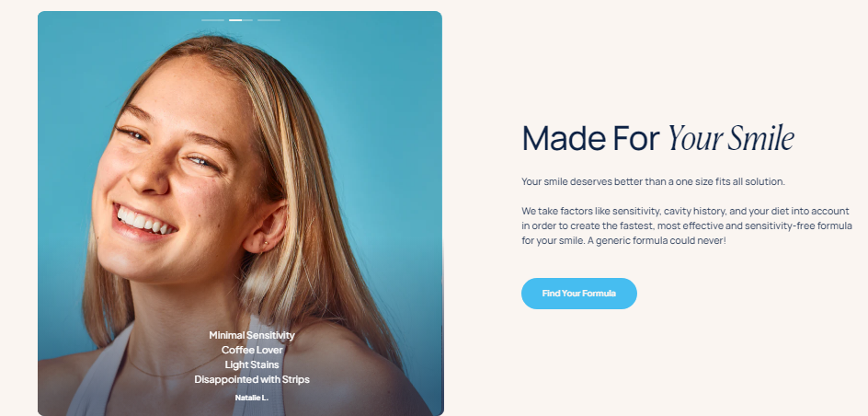Click the Find Your Formula button

[579, 294]
